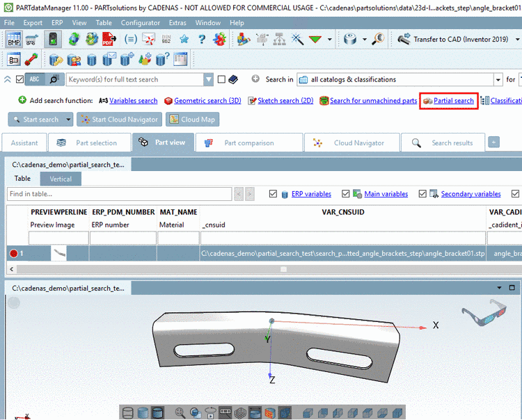This screenshot has width=522, height=420.
Task: Open the blue question mark help icon
Action: [x=202, y=39]
